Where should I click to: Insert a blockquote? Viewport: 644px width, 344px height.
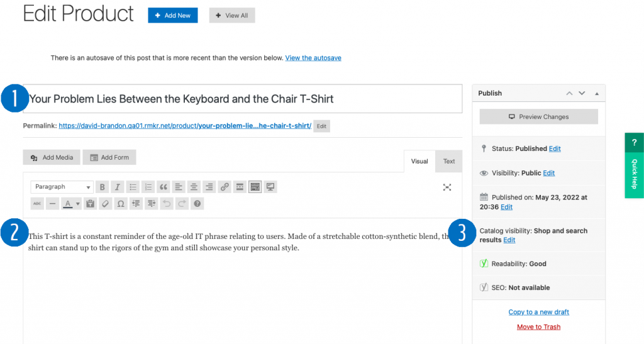pos(164,187)
